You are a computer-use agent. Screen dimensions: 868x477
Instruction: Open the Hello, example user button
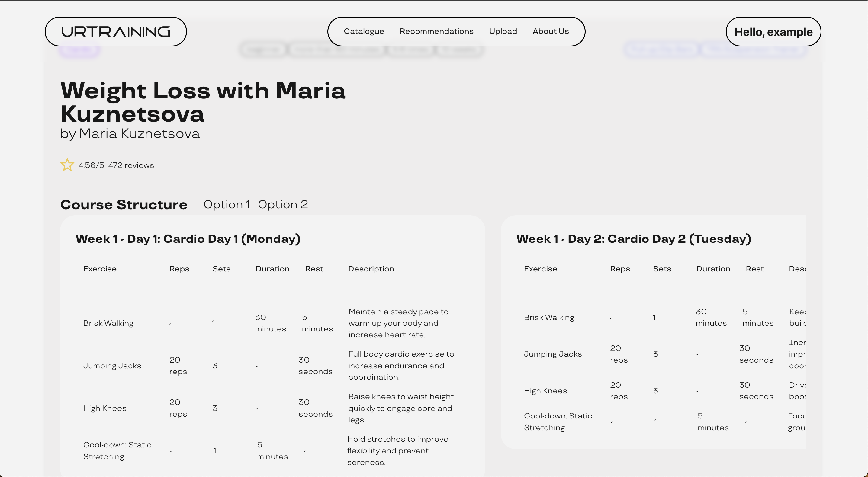(773, 32)
